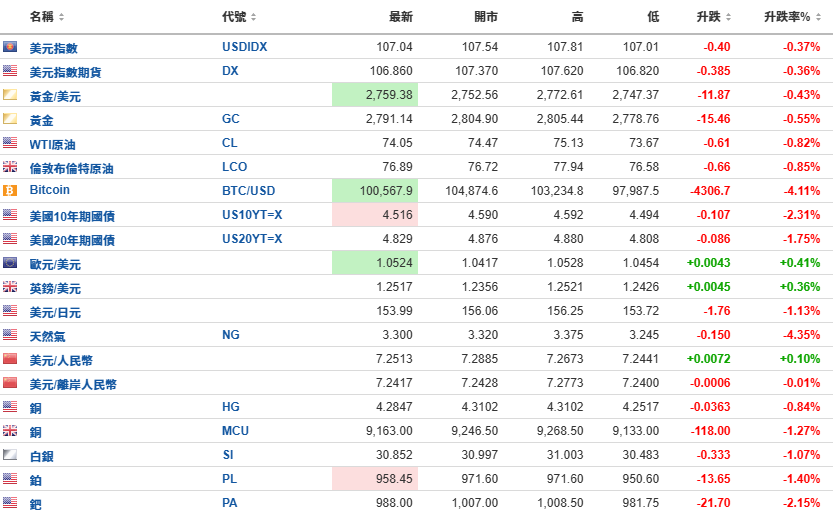
Task: Click the BTC/USD symbol link
Action: [x=249, y=191]
